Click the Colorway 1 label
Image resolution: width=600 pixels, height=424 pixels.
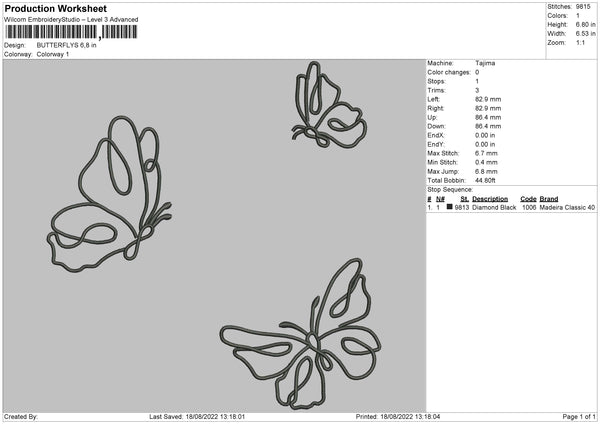(53, 54)
